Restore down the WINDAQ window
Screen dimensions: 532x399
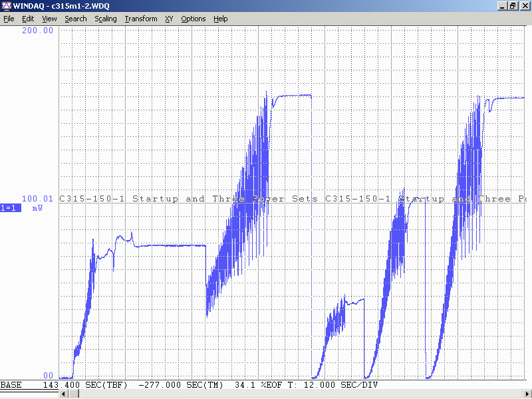[513, 6]
